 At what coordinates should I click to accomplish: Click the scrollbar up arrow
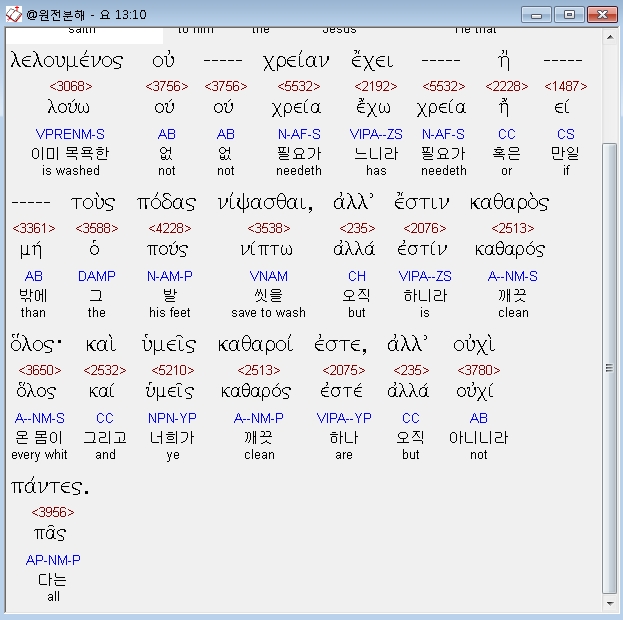610,37
